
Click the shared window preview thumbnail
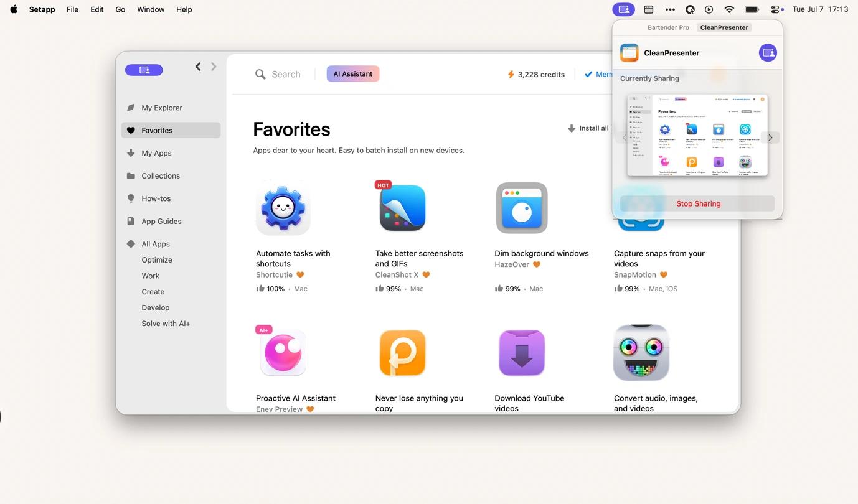click(697, 136)
